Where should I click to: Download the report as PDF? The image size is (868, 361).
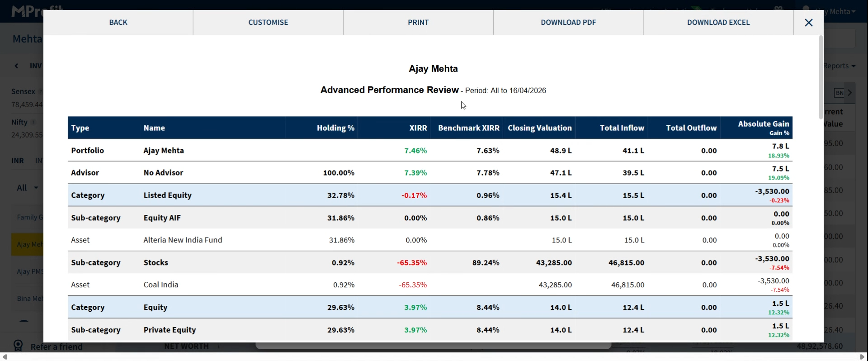568,23
